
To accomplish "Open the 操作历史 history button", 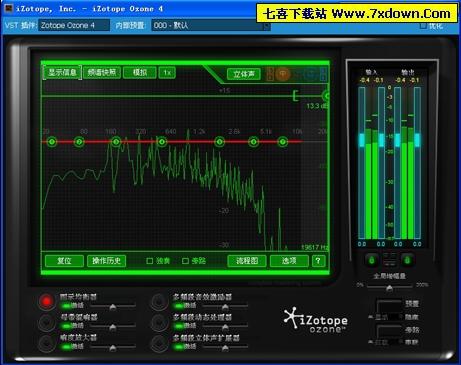I will 106,261.
